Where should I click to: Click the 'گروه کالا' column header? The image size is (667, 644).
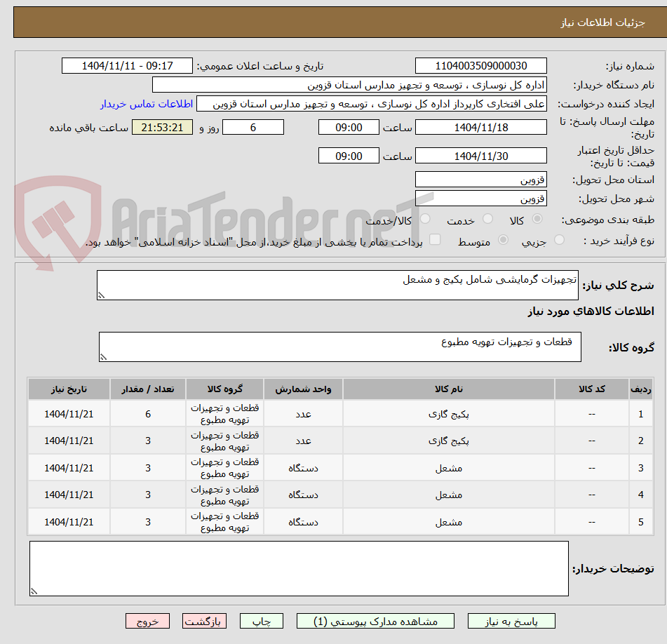click(x=224, y=389)
